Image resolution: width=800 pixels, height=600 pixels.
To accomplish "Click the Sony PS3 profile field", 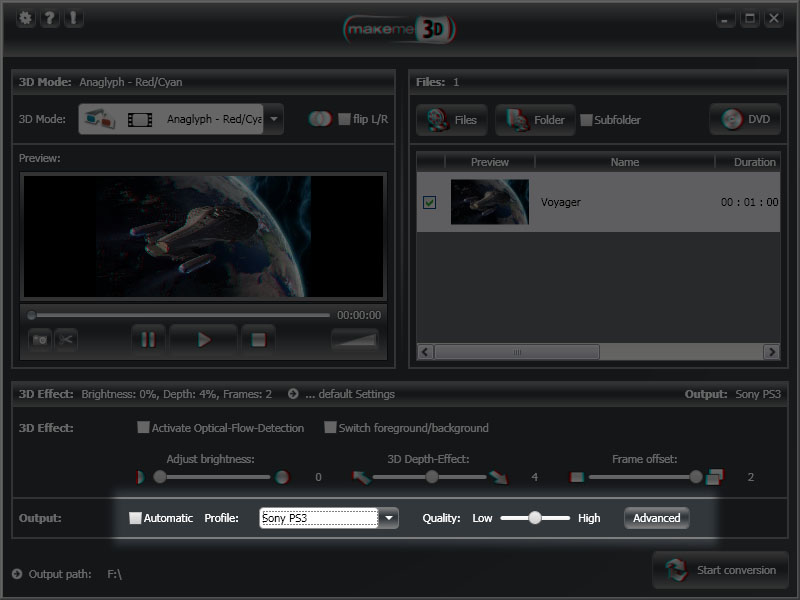I will [319, 518].
